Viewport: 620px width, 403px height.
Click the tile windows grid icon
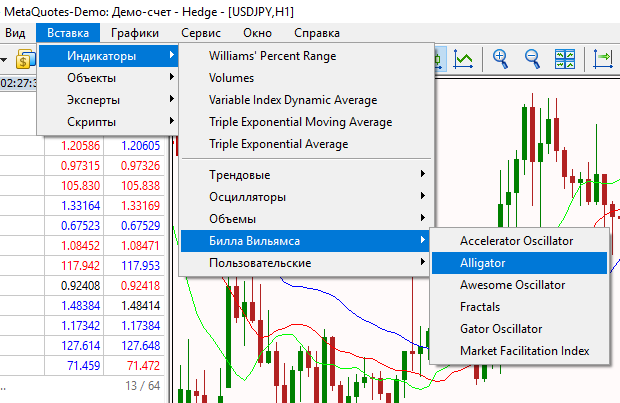click(x=565, y=59)
